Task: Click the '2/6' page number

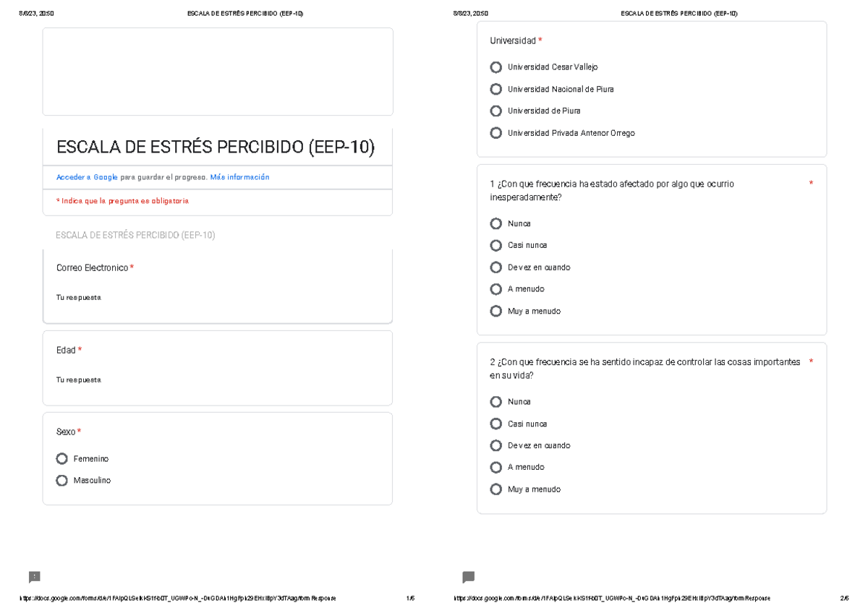Action: [x=844, y=599]
